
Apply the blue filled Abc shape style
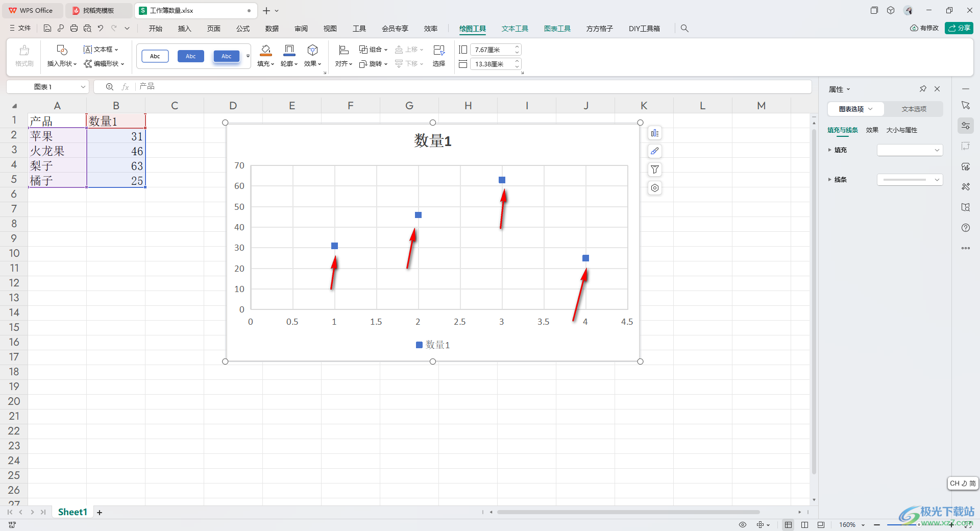coord(191,56)
